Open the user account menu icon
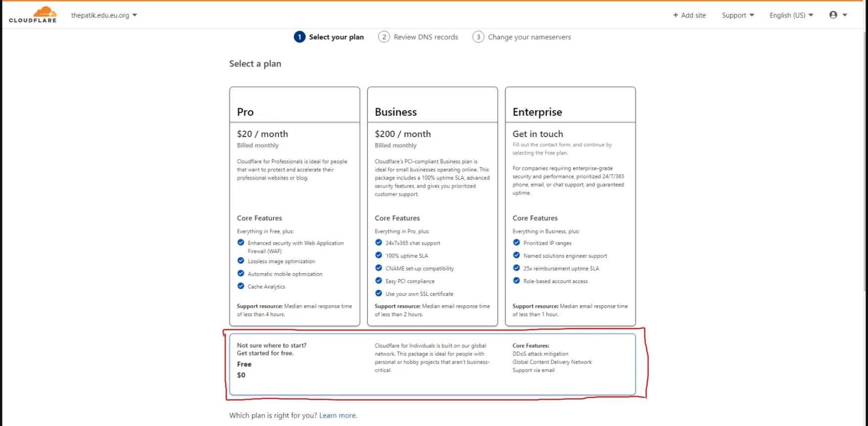 pos(838,15)
